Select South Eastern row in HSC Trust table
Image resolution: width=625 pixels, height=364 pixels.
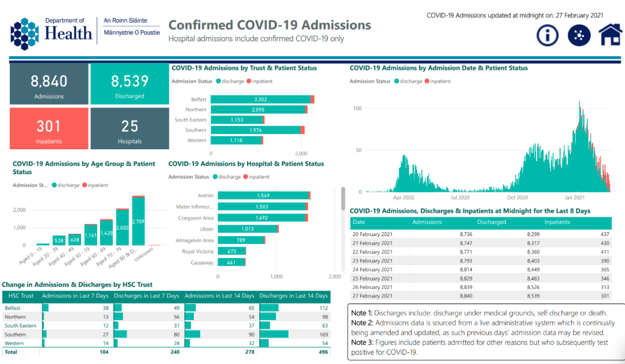(166, 326)
